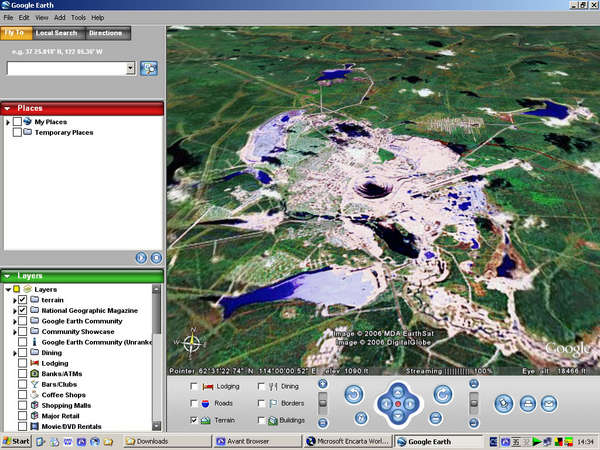600x450 pixels.
Task: Check the Community Showcase layer
Action: [x=23, y=331]
